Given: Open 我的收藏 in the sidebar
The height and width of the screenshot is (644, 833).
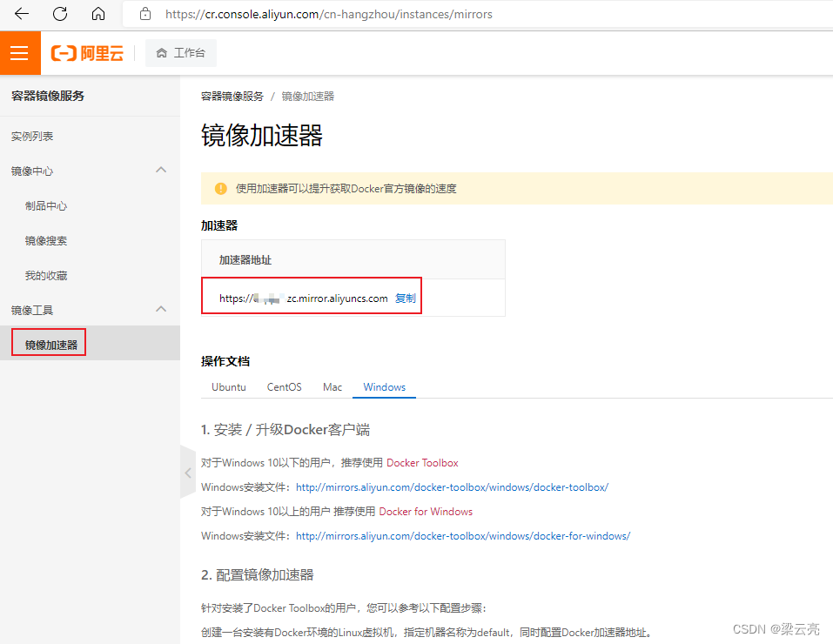Looking at the screenshot, I should coord(46,276).
